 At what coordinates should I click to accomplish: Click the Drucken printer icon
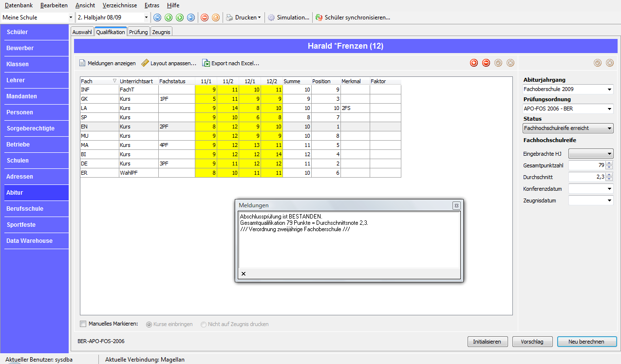tap(229, 18)
